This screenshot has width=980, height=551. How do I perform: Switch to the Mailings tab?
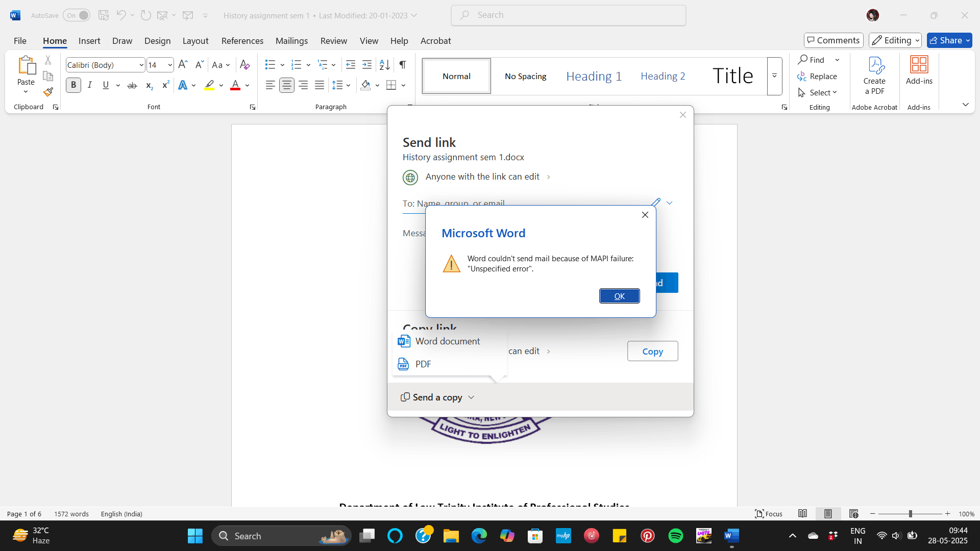click(291, 41)
